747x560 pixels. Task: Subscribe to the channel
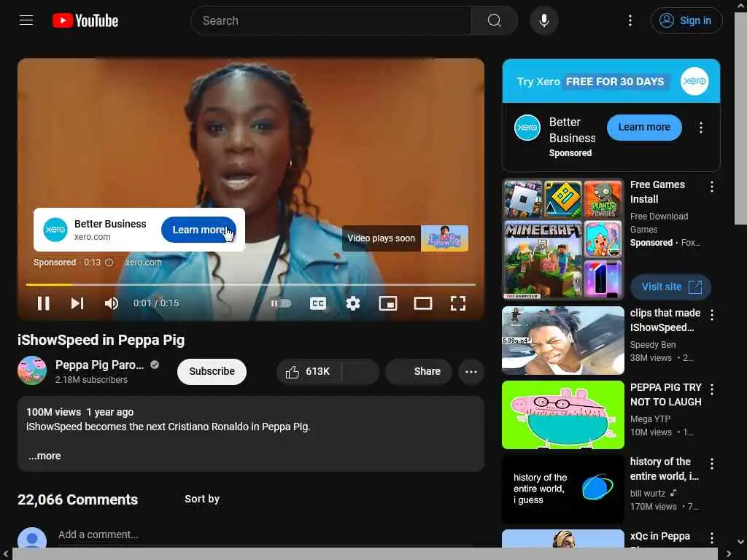(212, 371)
